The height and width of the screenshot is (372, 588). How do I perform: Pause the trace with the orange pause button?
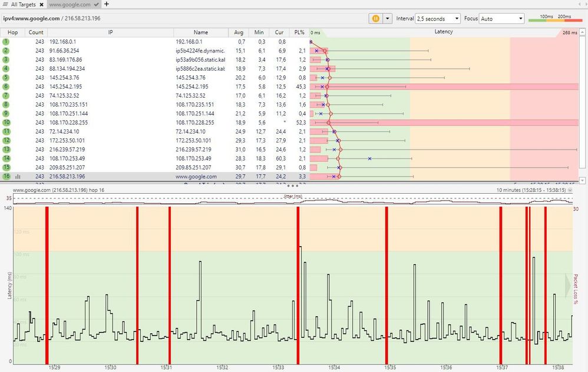point(375,18)
